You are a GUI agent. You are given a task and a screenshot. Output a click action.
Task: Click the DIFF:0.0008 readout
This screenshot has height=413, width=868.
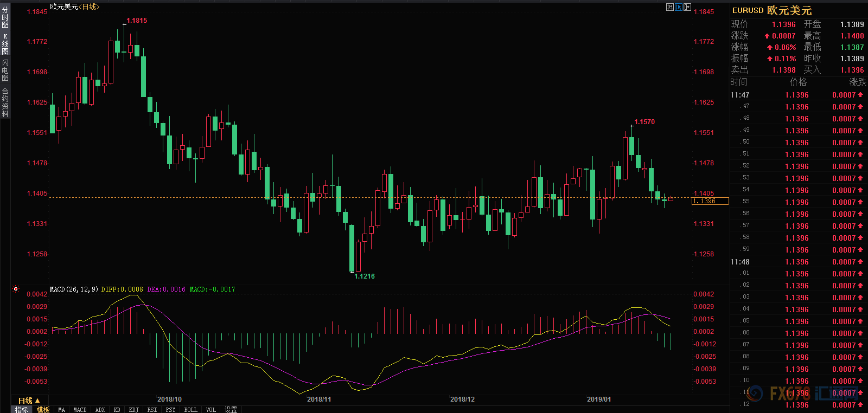click(122, 289)
